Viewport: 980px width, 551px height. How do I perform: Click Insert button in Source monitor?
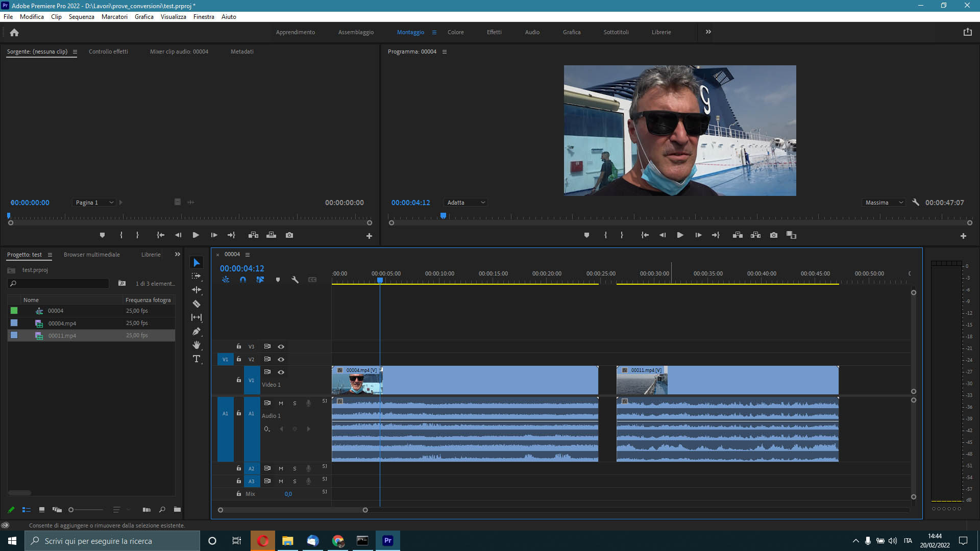253,235
